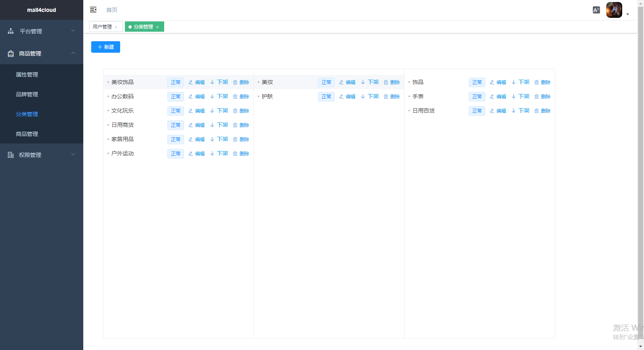Go to 首页 breadcrumb link
This screenshot has width=644, height=350.
coord(112,10)
